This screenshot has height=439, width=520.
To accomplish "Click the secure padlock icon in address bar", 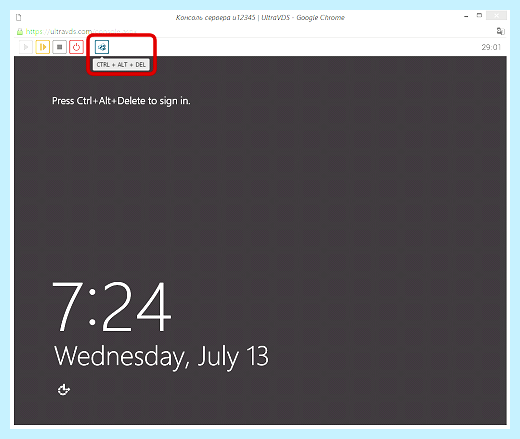I will point(20,32).
